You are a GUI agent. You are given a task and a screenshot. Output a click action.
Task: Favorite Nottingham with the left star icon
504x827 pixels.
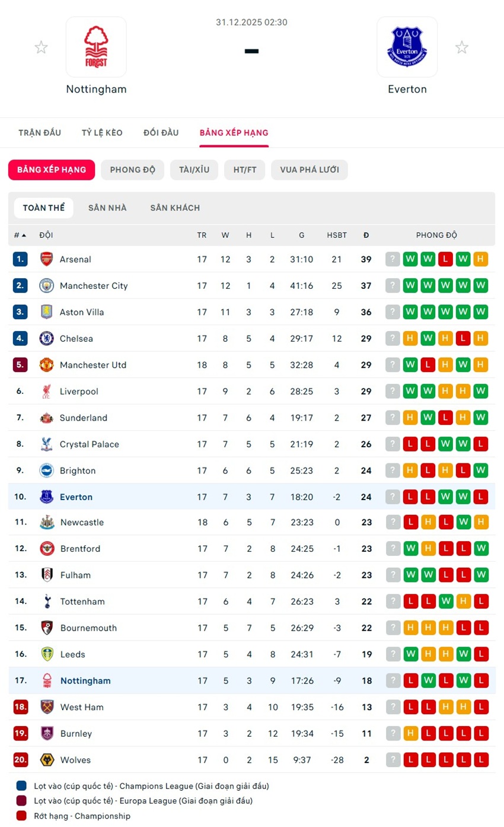pos(41,47)
